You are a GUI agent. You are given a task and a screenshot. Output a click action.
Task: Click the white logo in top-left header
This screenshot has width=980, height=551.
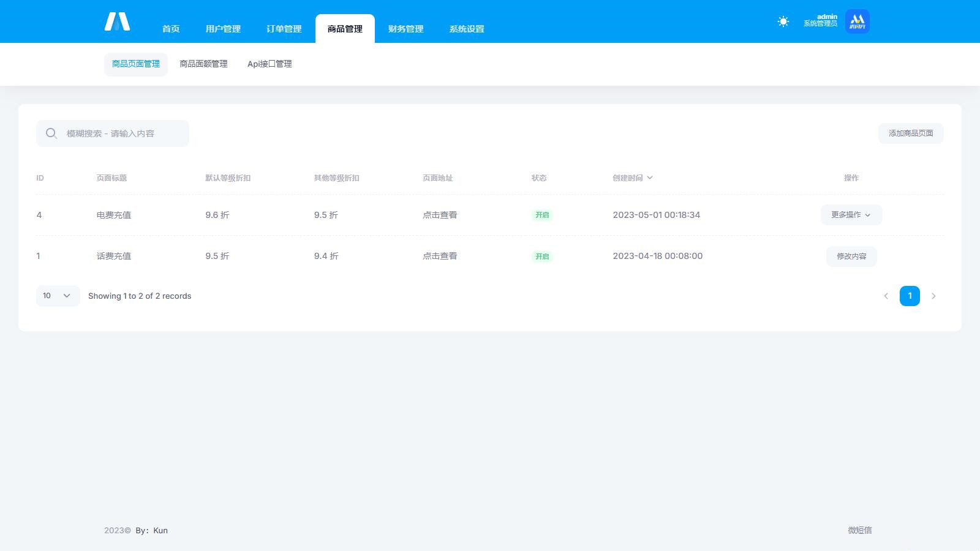tap(117, 21)
